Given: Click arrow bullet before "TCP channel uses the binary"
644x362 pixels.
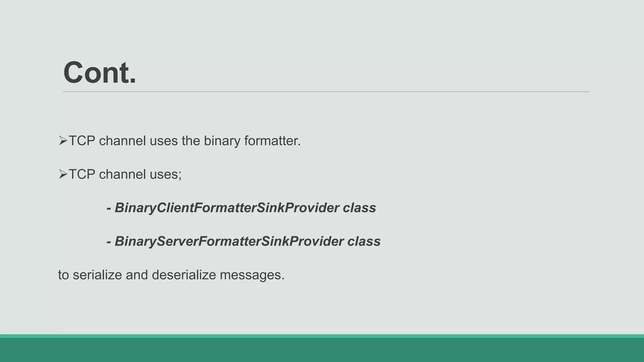Looking at the screenshot, I should 63,141.
